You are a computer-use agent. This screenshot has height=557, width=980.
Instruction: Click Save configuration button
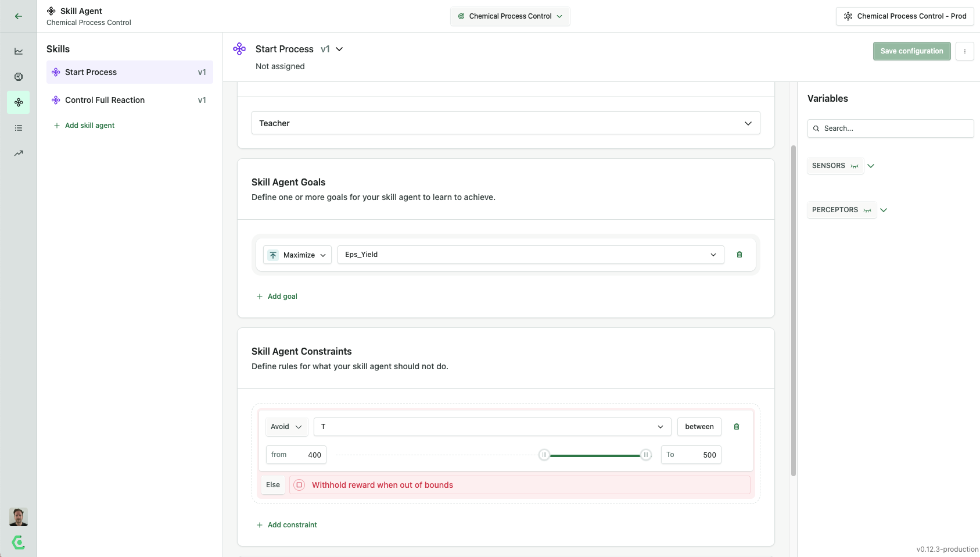[x=912, y=51]
